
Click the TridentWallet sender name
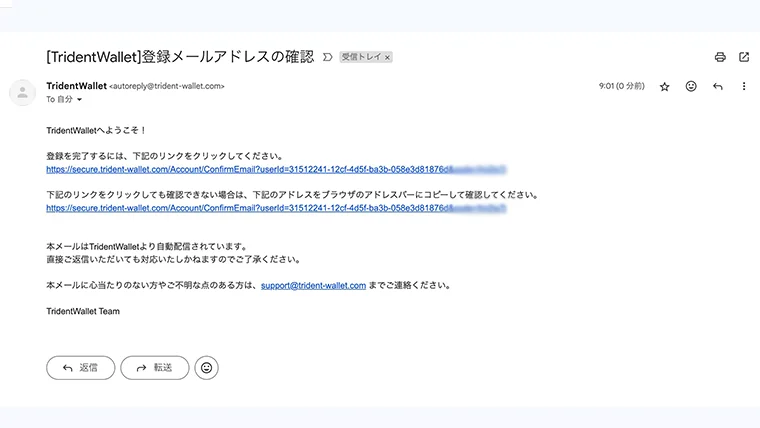[76, 86]
